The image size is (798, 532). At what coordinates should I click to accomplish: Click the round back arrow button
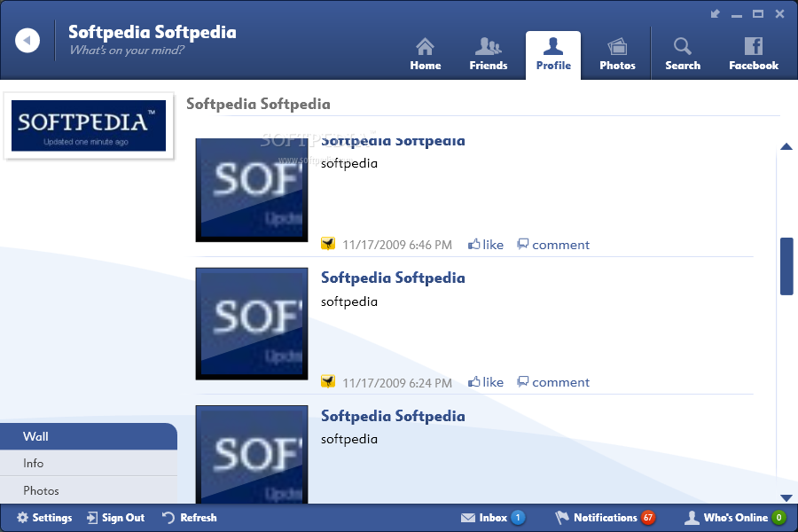(x=27, y=40)
